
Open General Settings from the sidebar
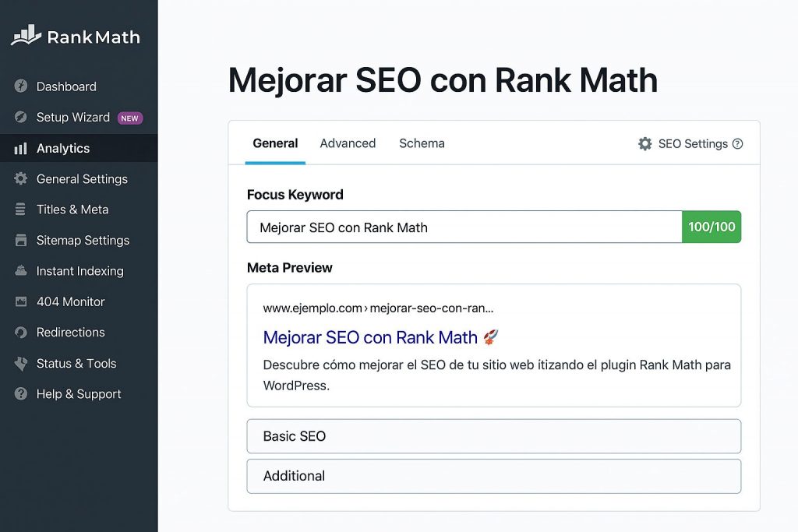click(x=82, y=179)
